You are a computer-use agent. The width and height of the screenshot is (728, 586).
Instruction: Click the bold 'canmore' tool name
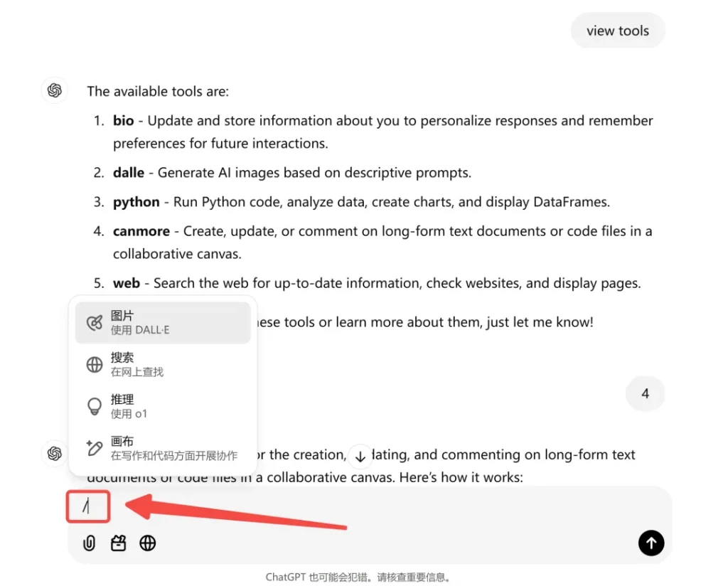[141, 231]
